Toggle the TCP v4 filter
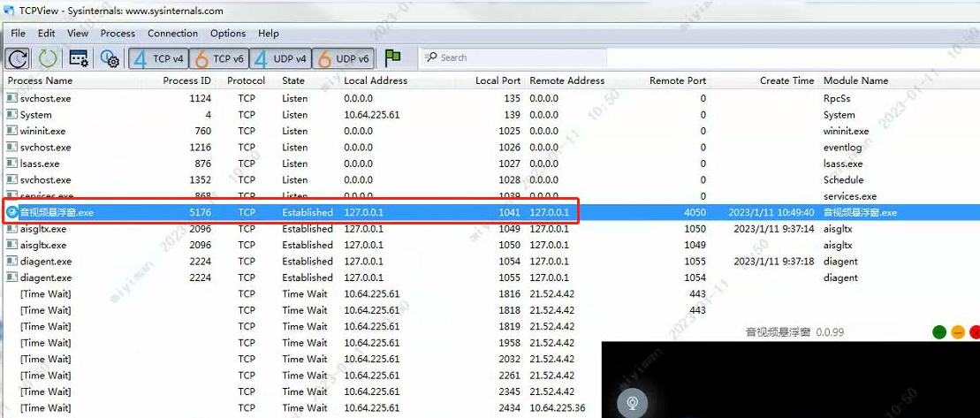The height and width of the screenshot is (418, 980). [159, 58]
